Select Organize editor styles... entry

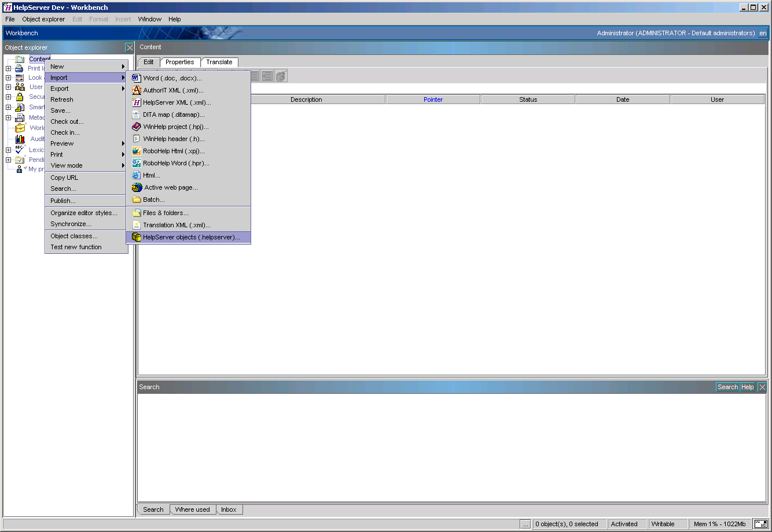pos(86,213)
